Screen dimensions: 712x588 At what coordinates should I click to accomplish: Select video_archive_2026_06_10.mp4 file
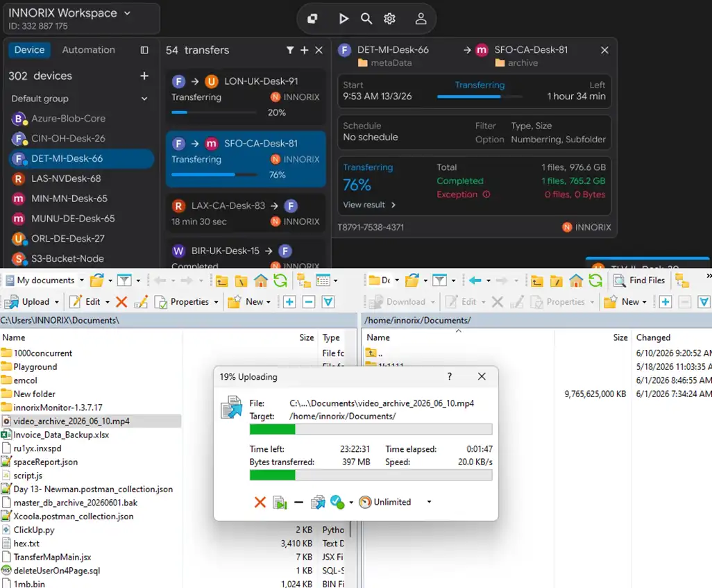tap(91, 421)
